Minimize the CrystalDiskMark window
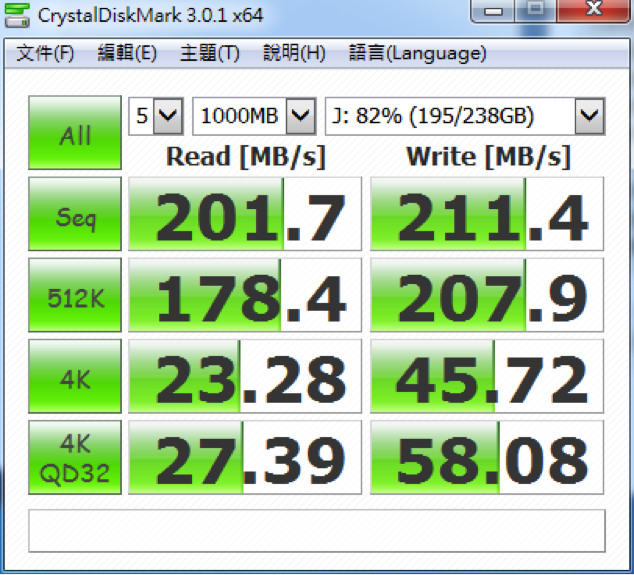The height and width of the screenshot is (575, 634). point(493,11)
